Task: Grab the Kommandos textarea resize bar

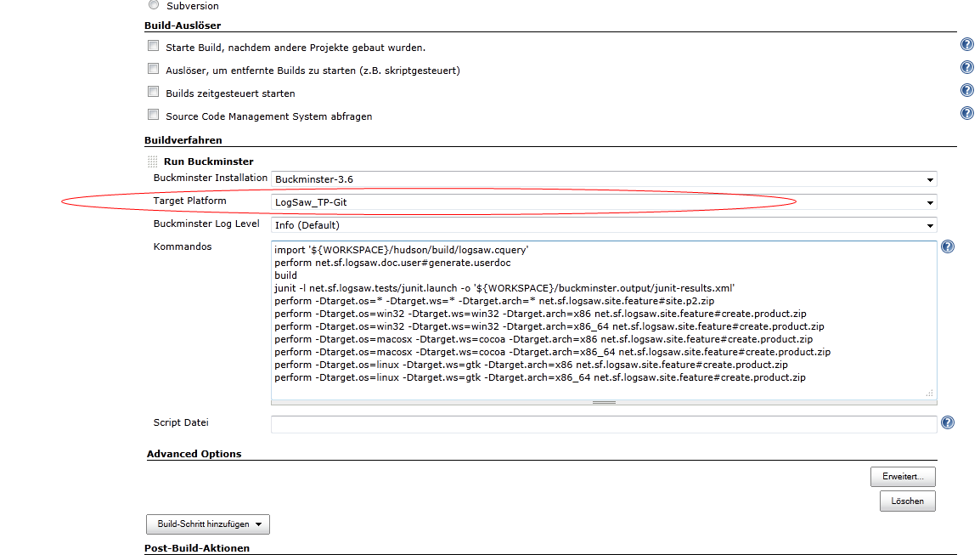Action: 604,402
